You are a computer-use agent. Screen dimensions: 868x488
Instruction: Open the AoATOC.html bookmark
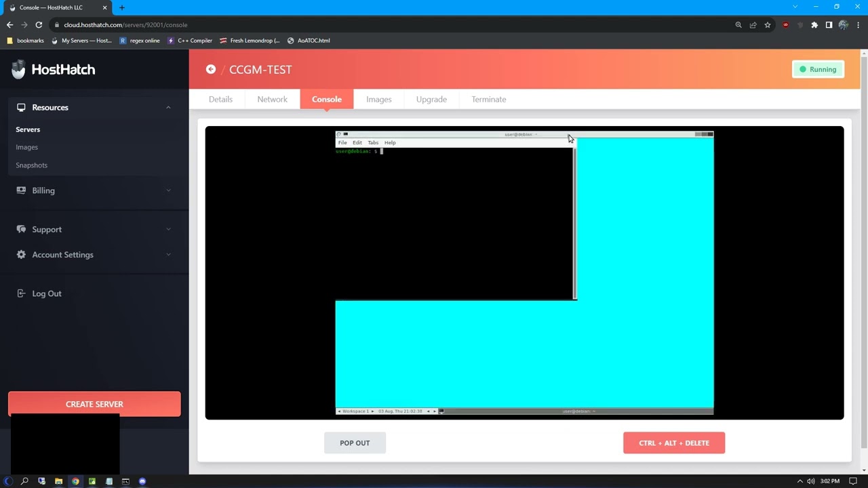coord(309,41)
